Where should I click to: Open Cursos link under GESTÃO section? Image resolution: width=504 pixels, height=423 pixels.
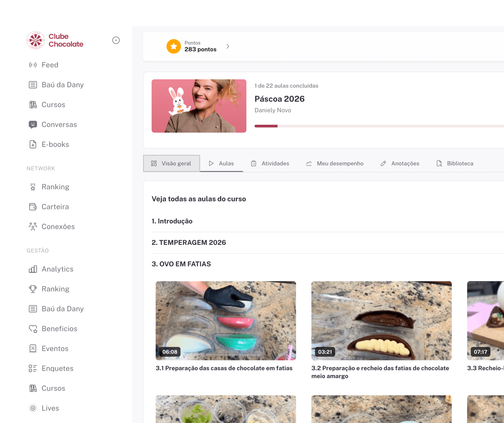coord(53,388)
